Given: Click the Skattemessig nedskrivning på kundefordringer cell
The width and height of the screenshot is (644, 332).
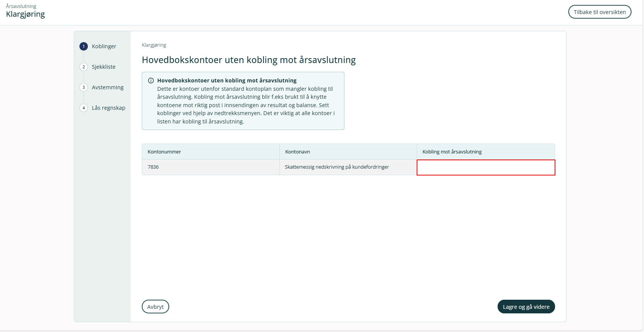Looking at the screenshot, I should click(336, 167).
